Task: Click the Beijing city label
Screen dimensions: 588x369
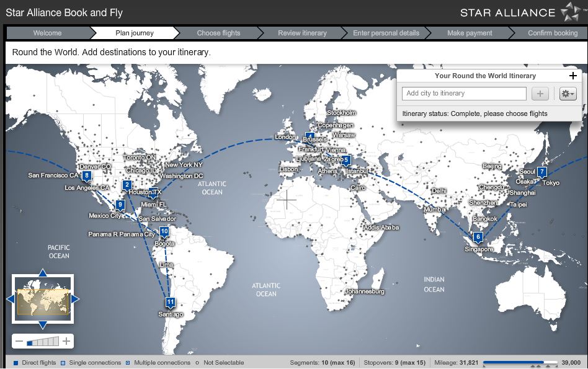Action: click(492, 166)
